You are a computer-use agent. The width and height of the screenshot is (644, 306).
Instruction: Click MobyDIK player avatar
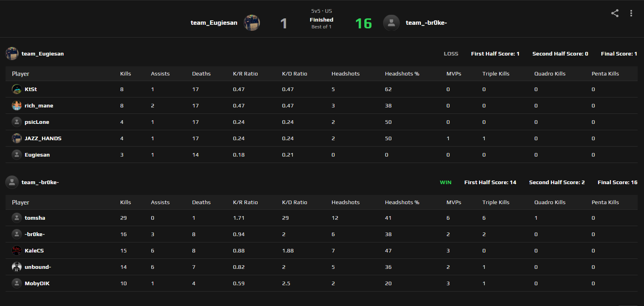[x=17, y=283]
